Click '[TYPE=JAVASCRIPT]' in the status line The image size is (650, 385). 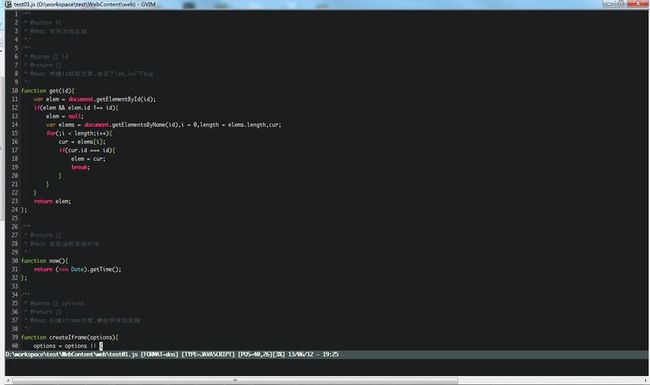(208, 354)
